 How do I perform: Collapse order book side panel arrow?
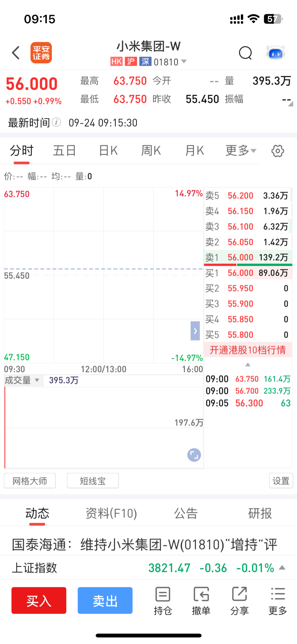195,331
